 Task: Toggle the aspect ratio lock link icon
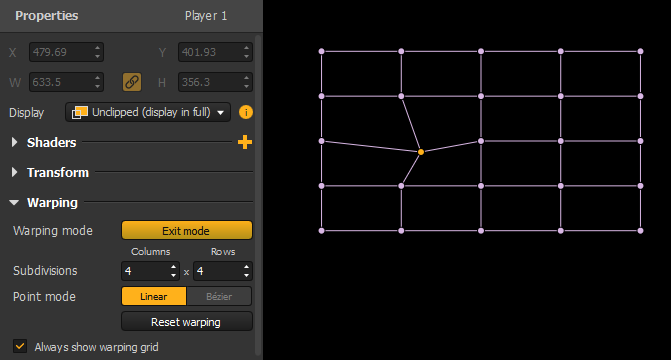(132, 82)
